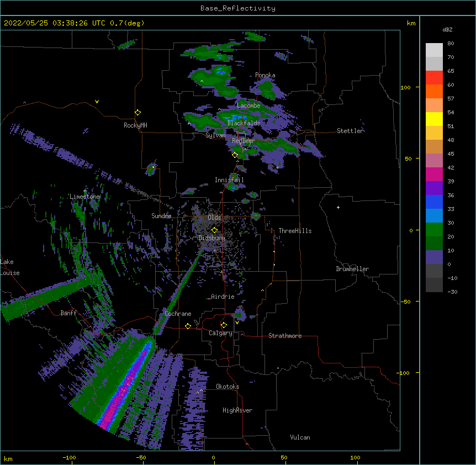Click the Okotoks city label

pyautogui.click(x=228, y=387)
